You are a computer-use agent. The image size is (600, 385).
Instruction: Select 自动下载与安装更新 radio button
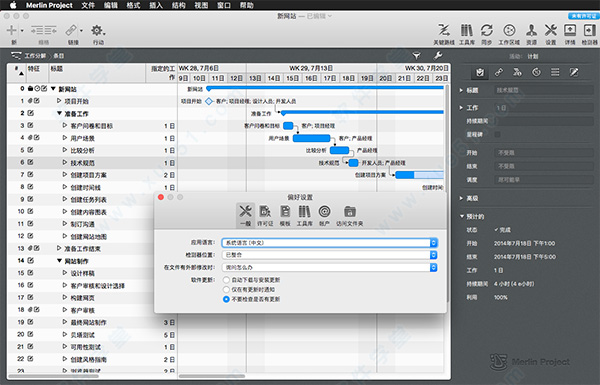(x=226, y=280)
